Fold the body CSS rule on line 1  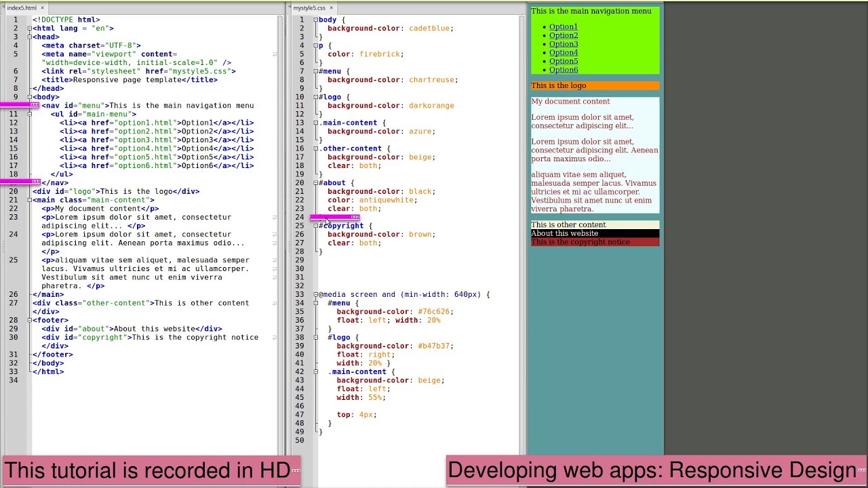click(x=316, y=20)
